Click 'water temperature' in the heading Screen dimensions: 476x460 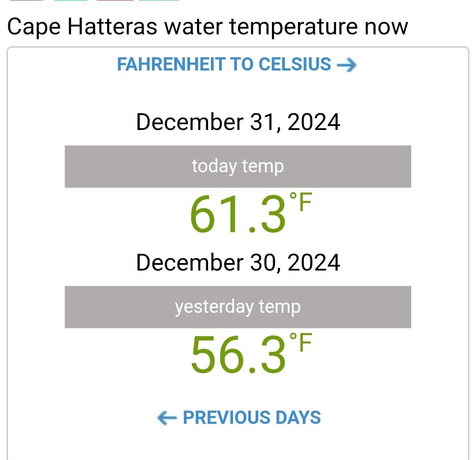[x=261, y=27]
